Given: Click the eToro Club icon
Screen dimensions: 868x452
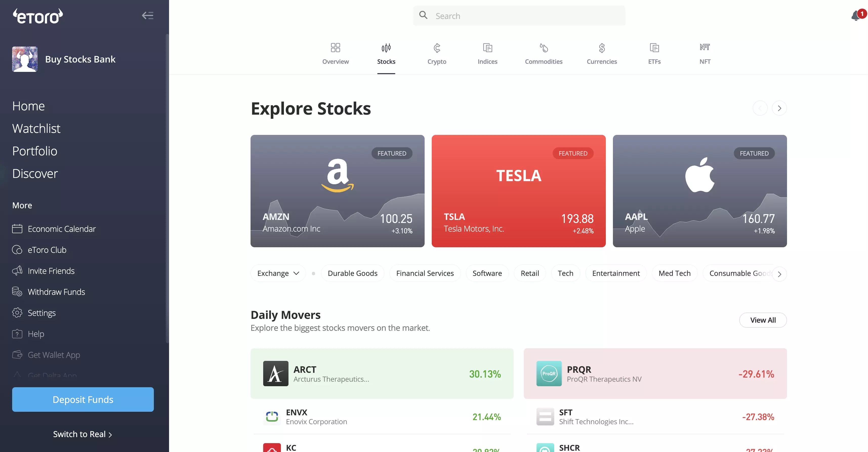Looking at the screenshot, I should [17, 250].
